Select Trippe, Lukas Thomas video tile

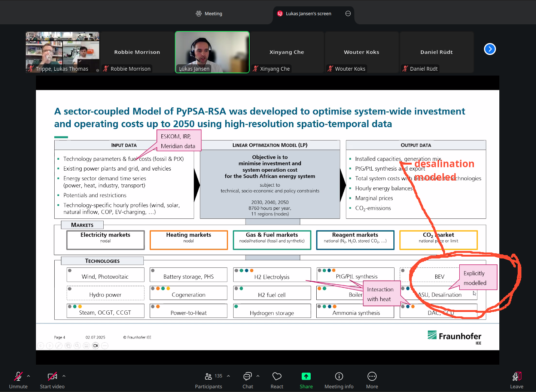pos(63,52)
